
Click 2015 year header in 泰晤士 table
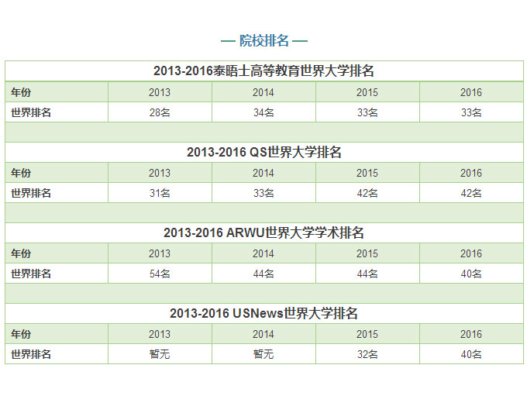coord(367,92)
